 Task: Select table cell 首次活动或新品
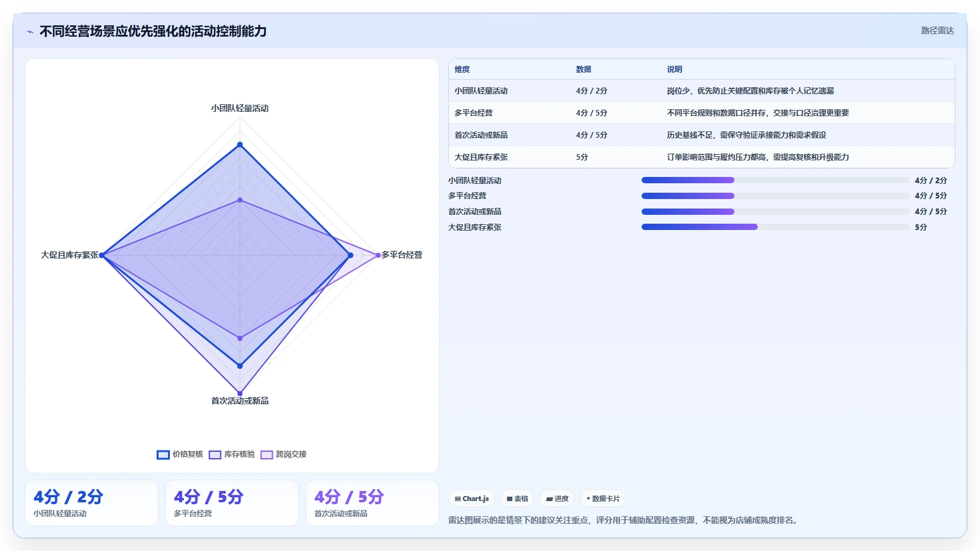[481, 135]
